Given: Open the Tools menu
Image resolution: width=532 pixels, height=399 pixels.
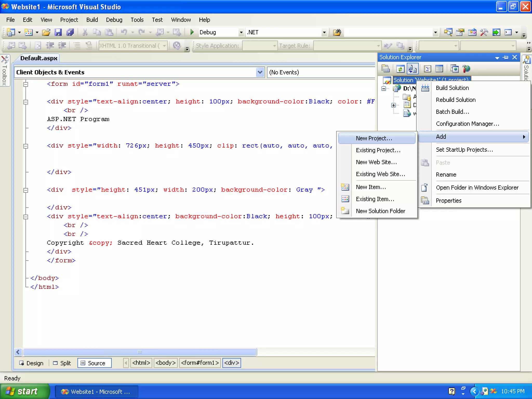Looking at the screenshot, I should pyautogui.click(x=137, y=20).
